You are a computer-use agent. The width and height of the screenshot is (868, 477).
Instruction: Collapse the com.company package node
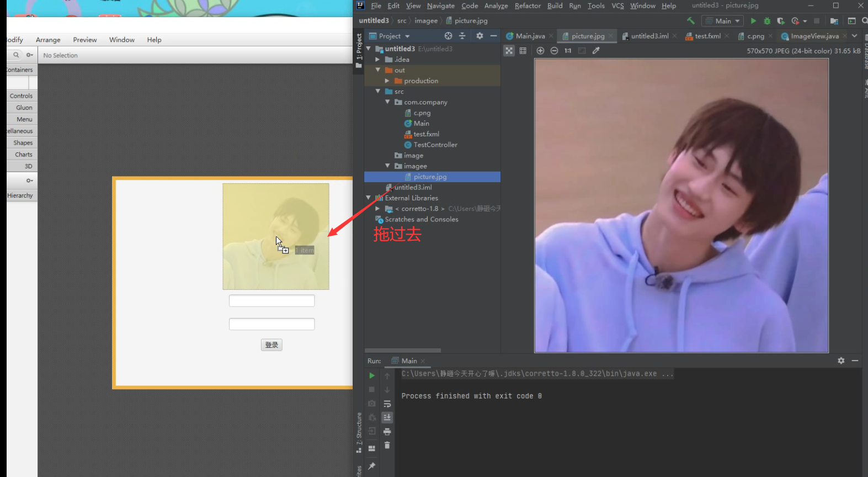tap(387, 102)
